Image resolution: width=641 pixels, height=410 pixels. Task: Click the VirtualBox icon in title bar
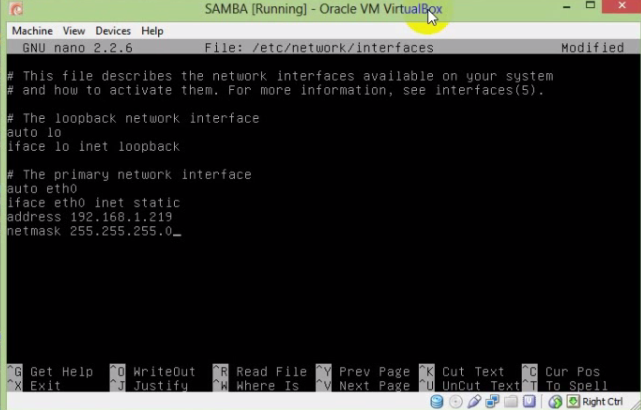click(16, 9)
